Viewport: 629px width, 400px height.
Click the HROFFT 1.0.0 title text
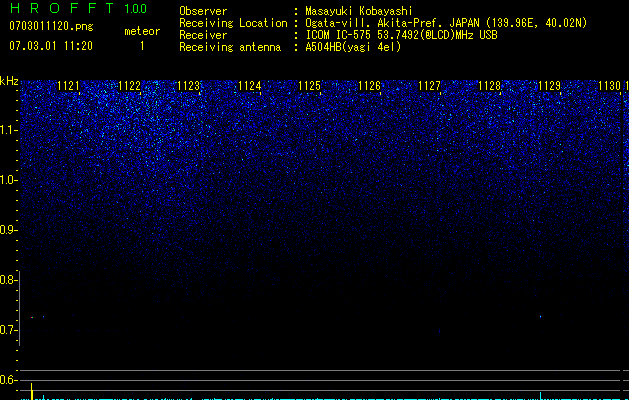tap(78, 8)
